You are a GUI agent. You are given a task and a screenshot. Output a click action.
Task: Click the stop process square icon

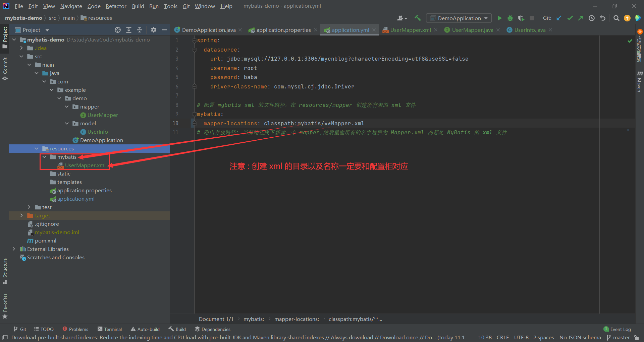tap(532, 18)
